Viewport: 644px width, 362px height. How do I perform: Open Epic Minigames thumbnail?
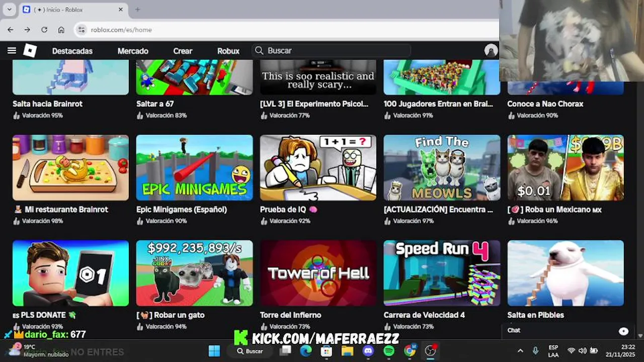pos(194,167)
